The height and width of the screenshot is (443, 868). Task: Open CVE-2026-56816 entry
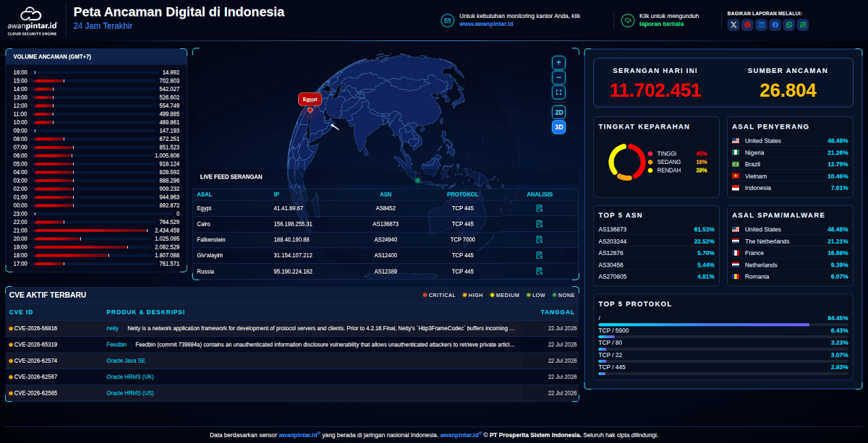(x=292, y=328)
